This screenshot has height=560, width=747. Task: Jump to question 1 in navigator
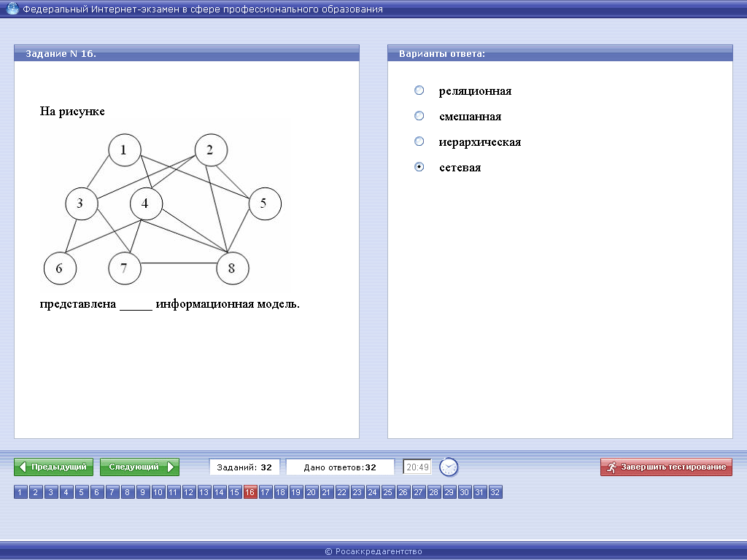(x=20, y=492)
